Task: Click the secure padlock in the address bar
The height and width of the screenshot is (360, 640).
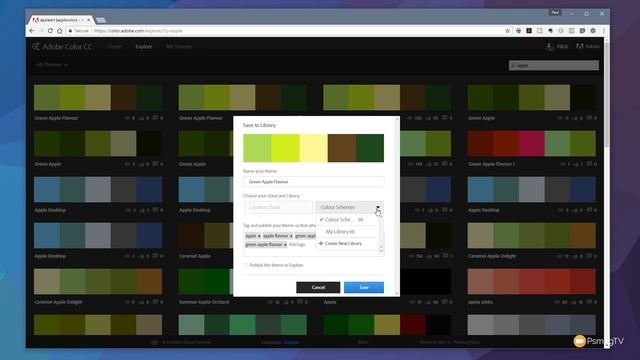Action: pyautogui.click(x=71, y=31)
